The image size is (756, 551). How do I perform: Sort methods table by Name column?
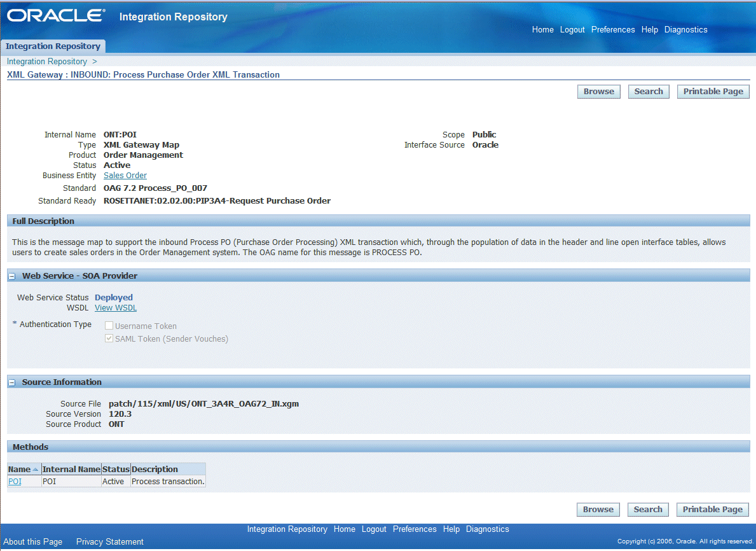pyautogui.click(x=19, y=469)
